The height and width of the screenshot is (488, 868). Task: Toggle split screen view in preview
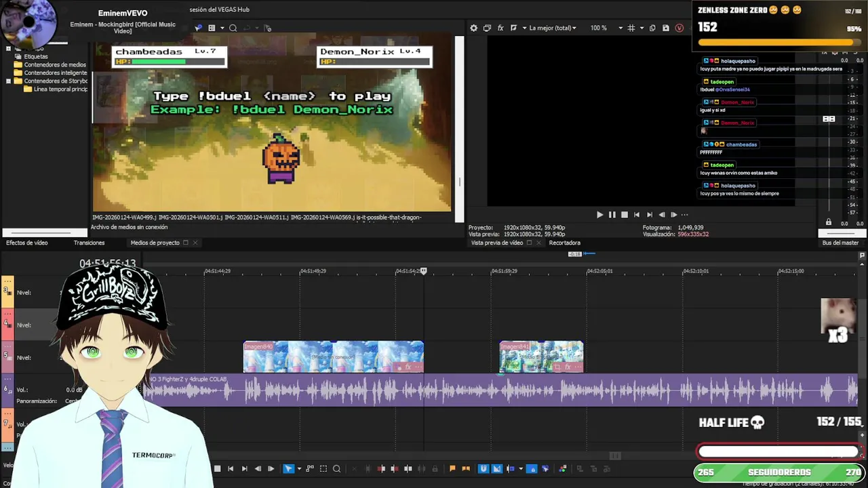tap(513, 28)
